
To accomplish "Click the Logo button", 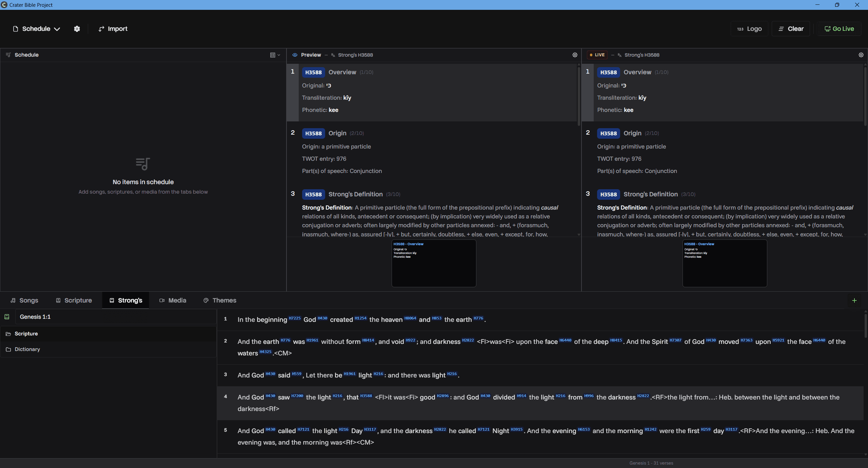I will click(749, 29).
